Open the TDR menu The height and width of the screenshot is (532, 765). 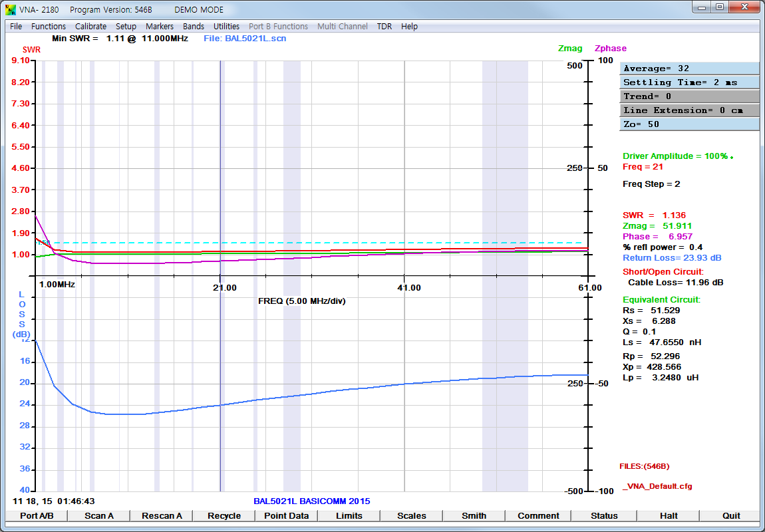pyautogui.click(x=384, y=27)
